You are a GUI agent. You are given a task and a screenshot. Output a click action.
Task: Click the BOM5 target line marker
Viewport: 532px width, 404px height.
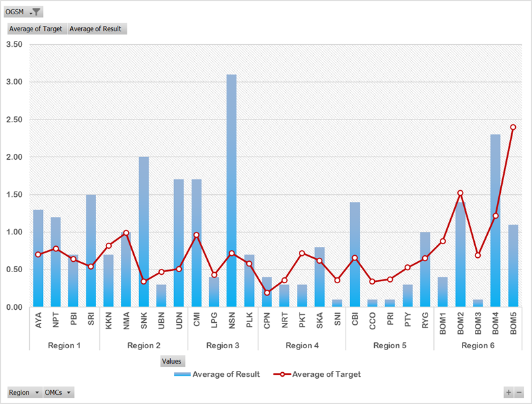coord(513,127)
